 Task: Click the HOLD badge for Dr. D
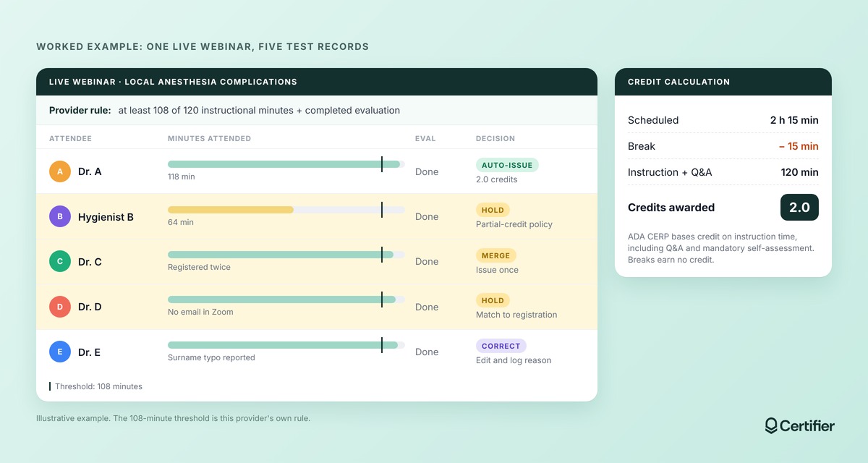coord(493,300)
